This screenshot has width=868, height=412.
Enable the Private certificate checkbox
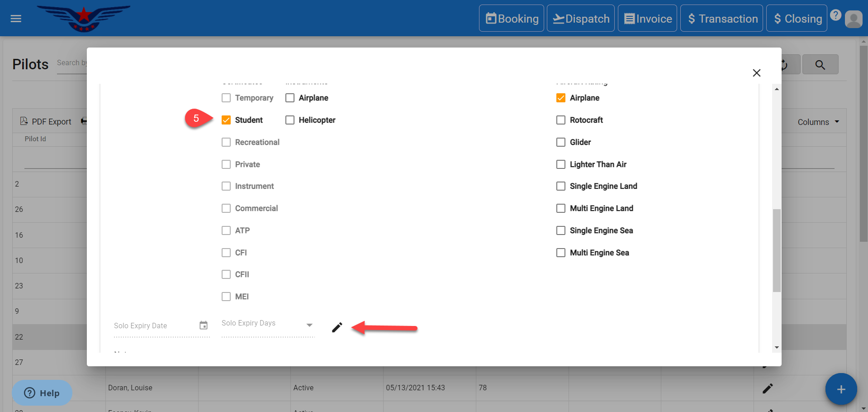[x=226, y=164]
